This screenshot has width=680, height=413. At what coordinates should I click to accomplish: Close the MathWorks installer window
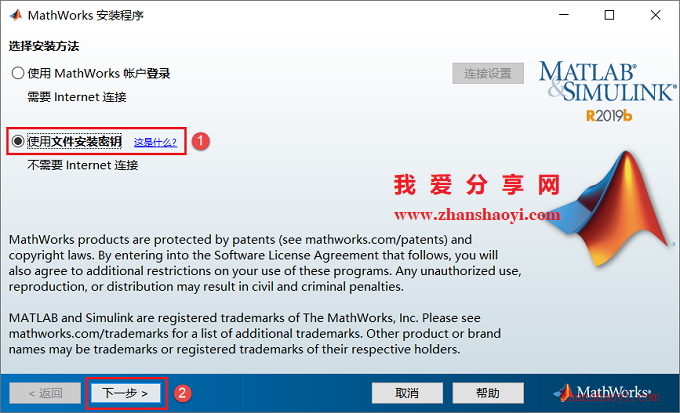pyautogui.click(x=655, y=15)
